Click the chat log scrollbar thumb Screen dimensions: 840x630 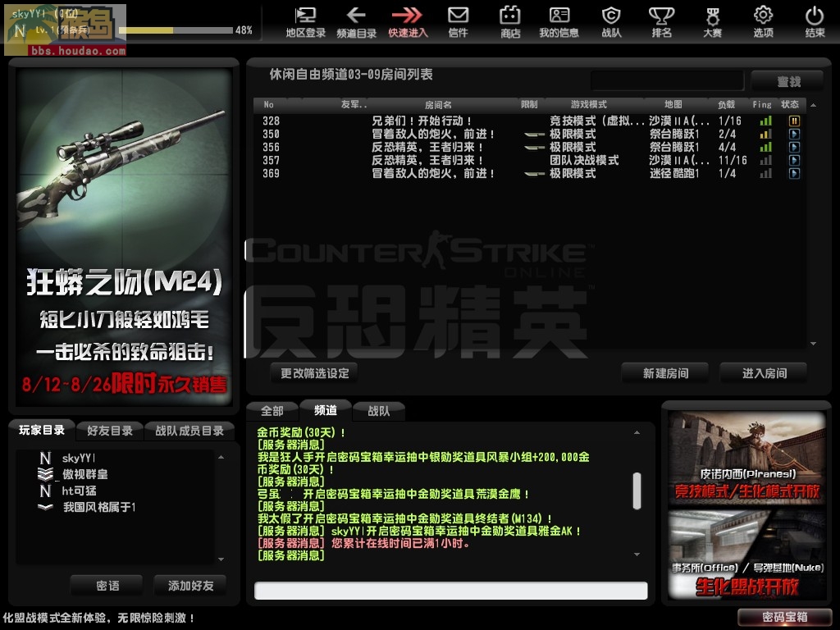coord(637,491)
